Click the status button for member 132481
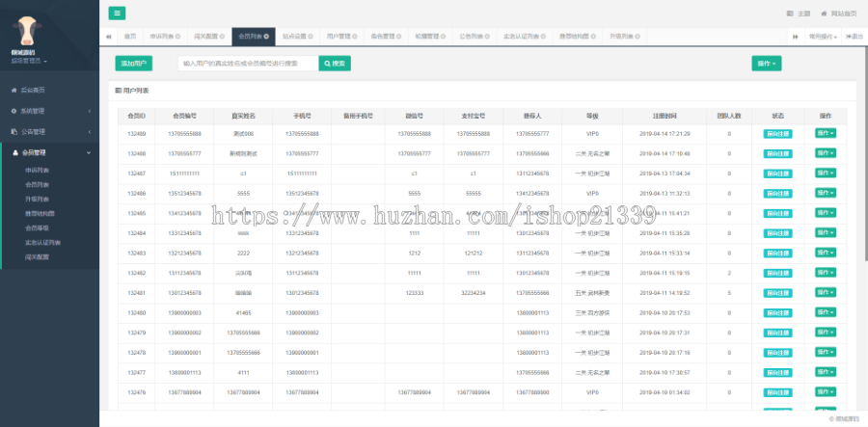The image size is (868, 427). coord(777,293)
